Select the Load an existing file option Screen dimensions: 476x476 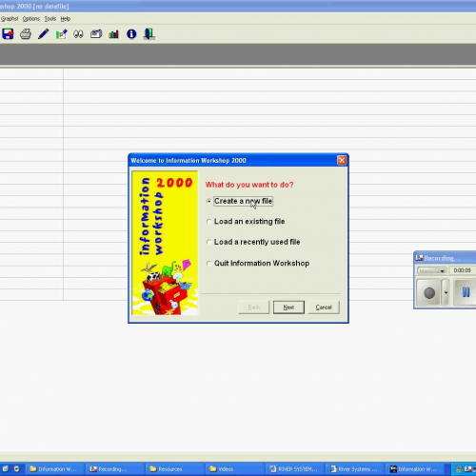[246, 222]
